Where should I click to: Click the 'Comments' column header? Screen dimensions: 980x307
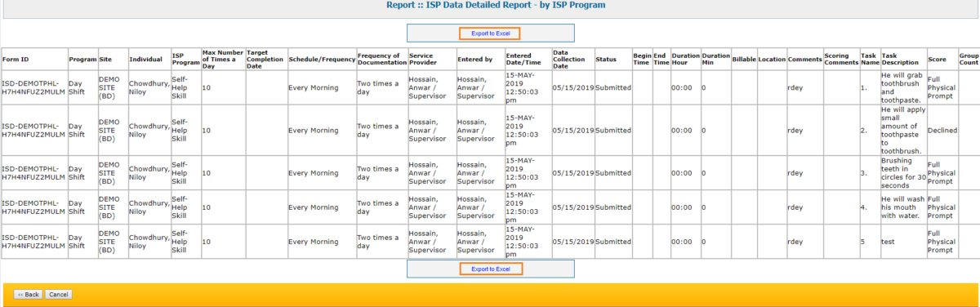click(804, 60)
